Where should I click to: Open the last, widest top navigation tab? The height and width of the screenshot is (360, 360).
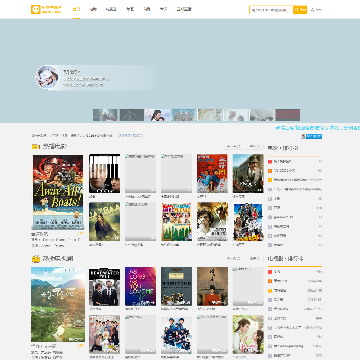pos(184,9)
